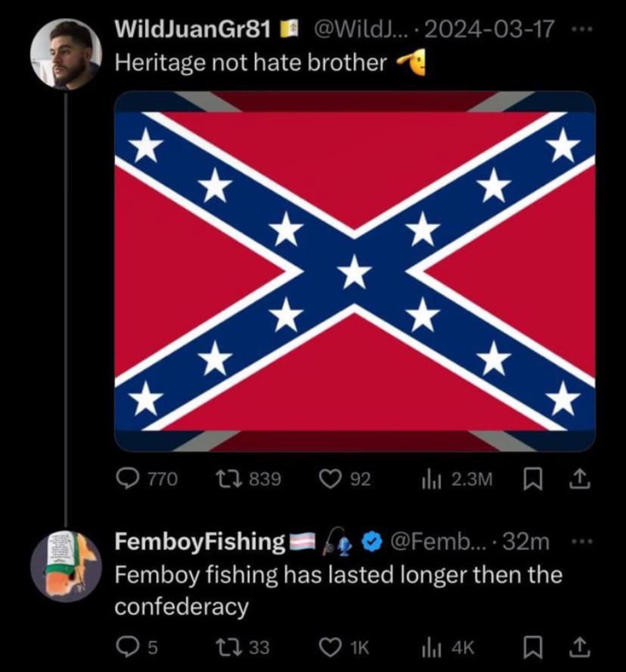This screenshot has width=626, height=672.
Task: Share FemboyFishing's reply
Action: coord(580,647)
